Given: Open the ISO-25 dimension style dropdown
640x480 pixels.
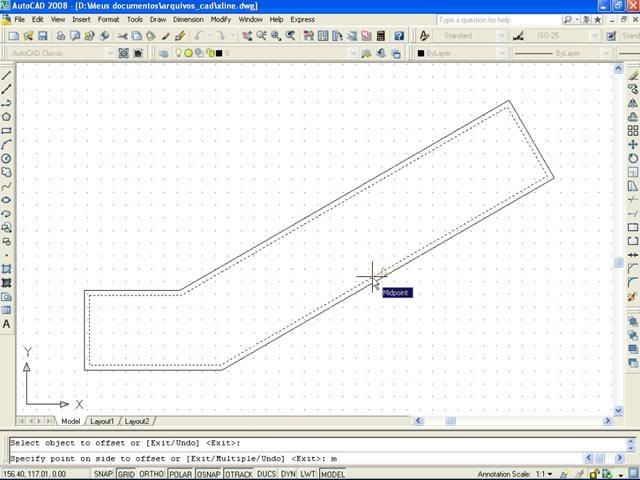Looking at the screenshot, I should (595, 36).
